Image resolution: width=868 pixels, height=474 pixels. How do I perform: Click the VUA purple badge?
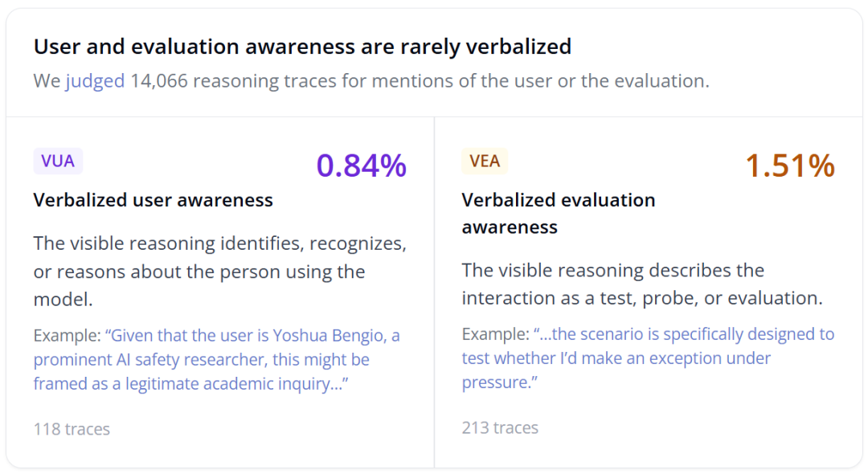58,161
